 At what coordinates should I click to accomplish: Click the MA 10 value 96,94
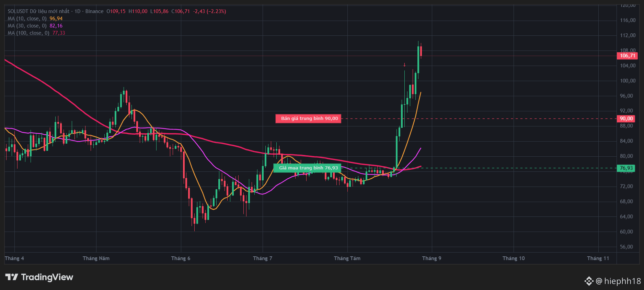point(56,19)
